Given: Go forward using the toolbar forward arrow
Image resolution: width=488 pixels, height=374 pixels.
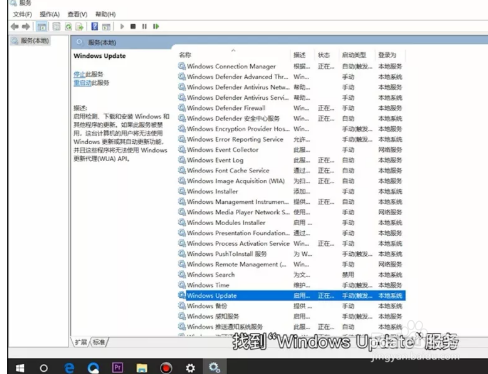Looking at the screenshot, I should pyautogui.click(x=26, y=26).
